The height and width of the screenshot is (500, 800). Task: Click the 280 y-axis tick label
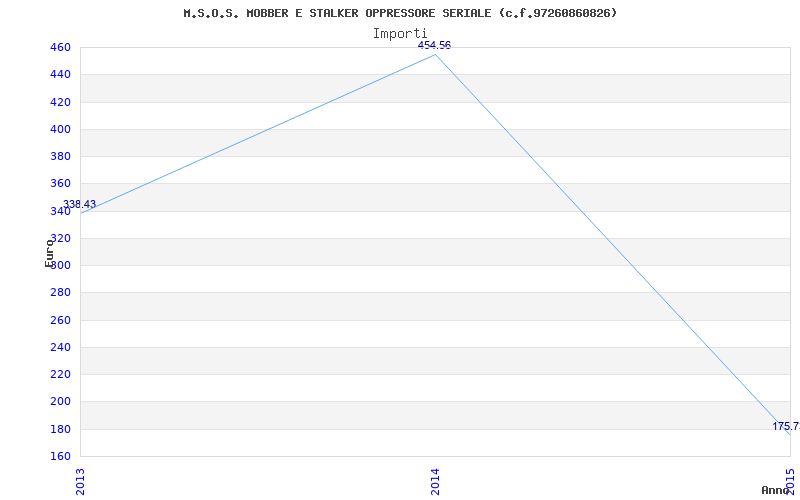[x=60, y=293]
